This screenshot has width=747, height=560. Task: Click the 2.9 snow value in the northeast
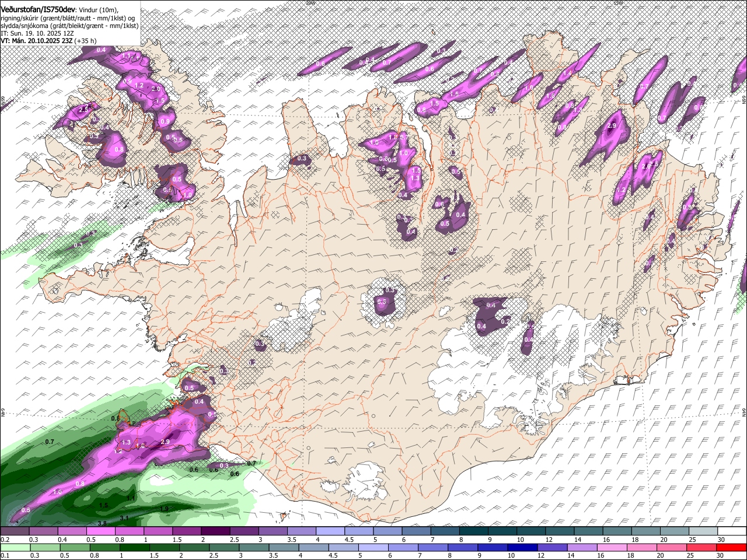tap(612, 125)
